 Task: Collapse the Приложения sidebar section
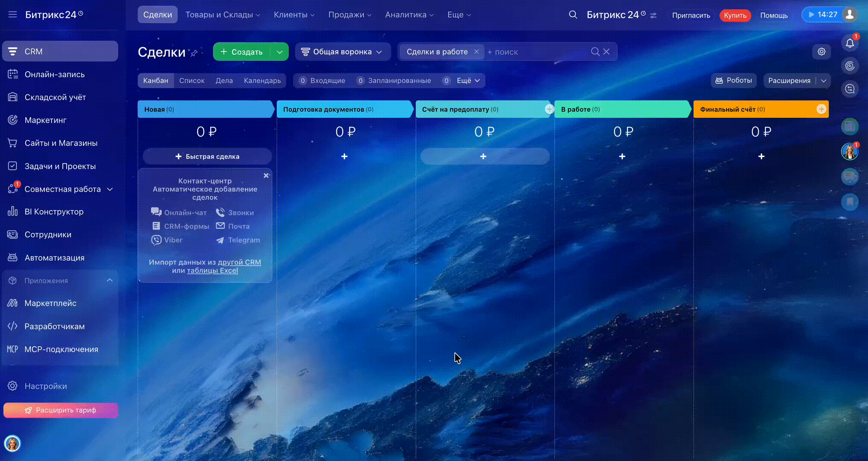pyautogui.click(x=109, y=280)
